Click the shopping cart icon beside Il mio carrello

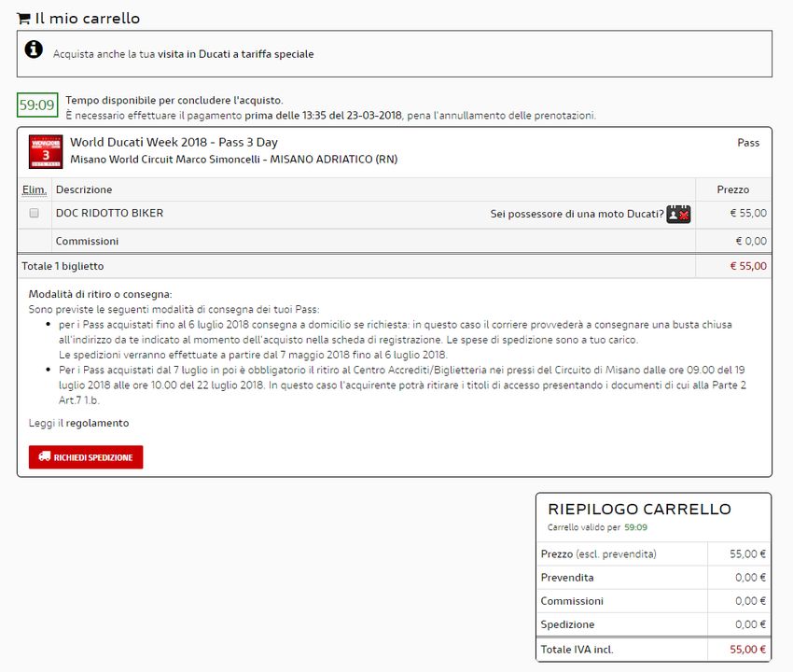(23, 19)
